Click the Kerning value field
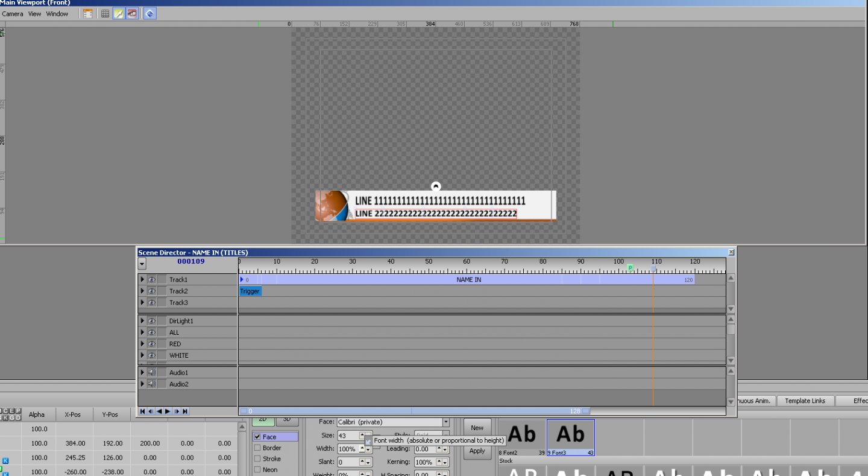The height and width of the screenshot is (476, 868). tap(425, 462)
